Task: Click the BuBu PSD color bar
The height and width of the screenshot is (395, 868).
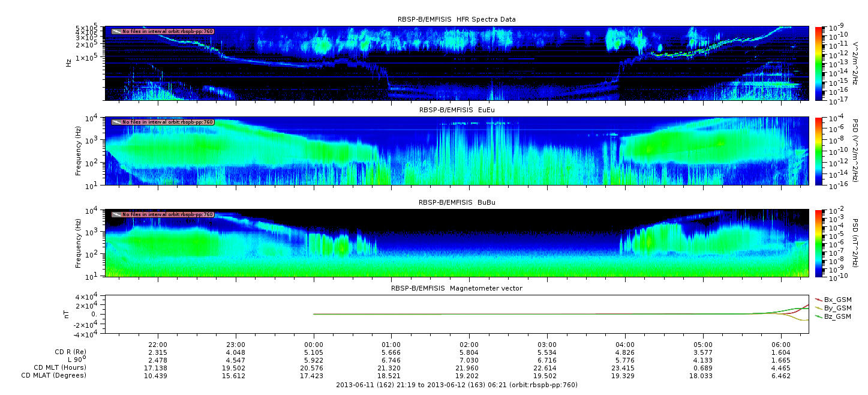Action: [x=819, y=243]
